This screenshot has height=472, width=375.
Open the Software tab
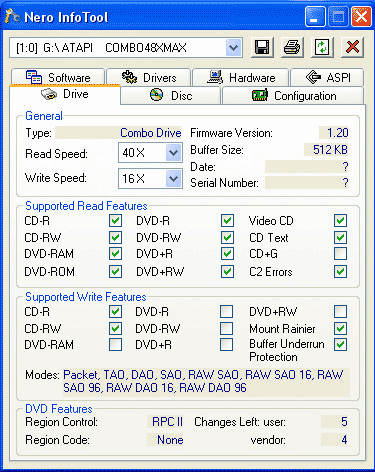point(58,77)
